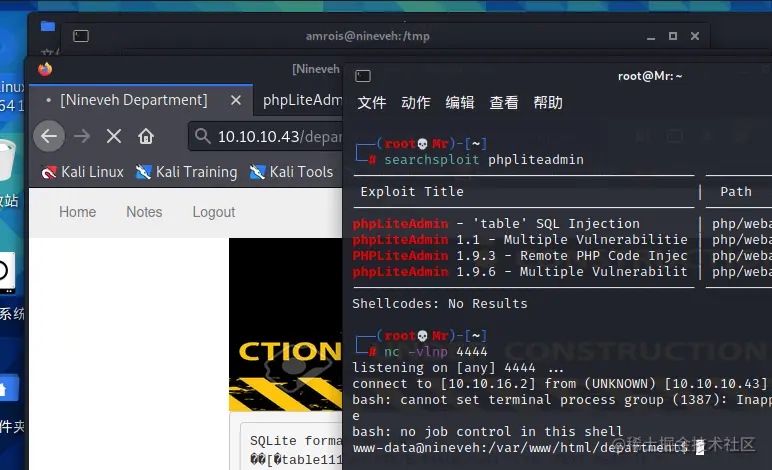Click the under construction image on the page
The width and height of the screenshot is (772, 470).
point(286,324)
